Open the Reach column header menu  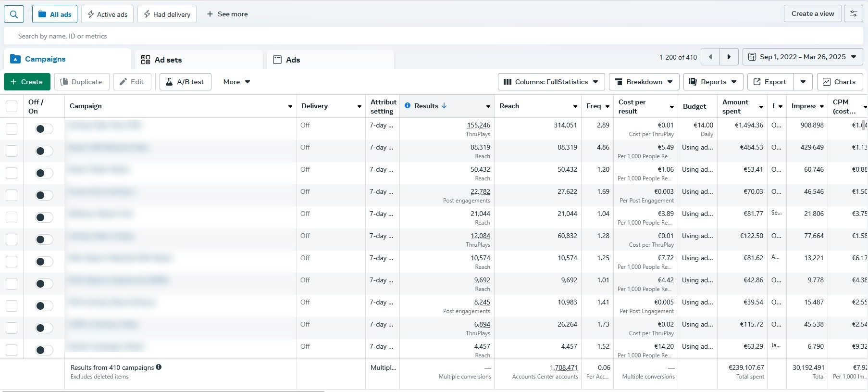[x=575, y=106]
